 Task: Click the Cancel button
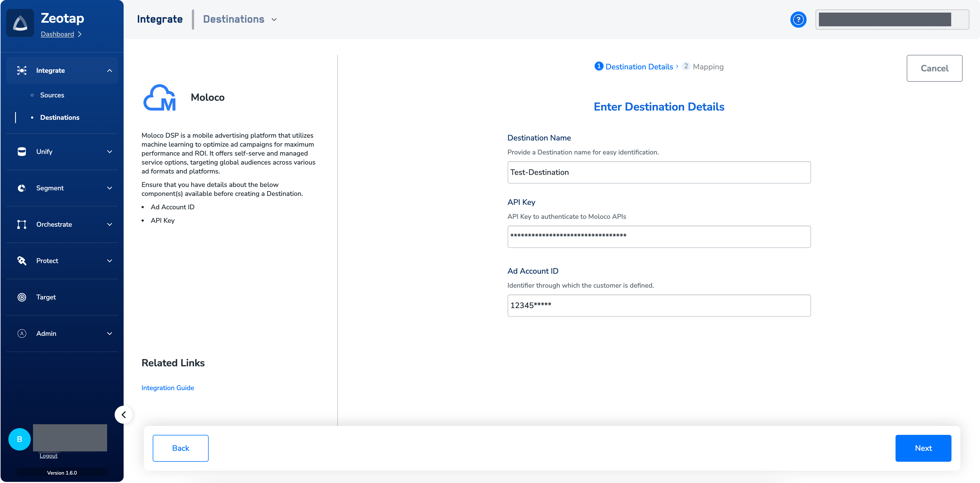[934, 68]
